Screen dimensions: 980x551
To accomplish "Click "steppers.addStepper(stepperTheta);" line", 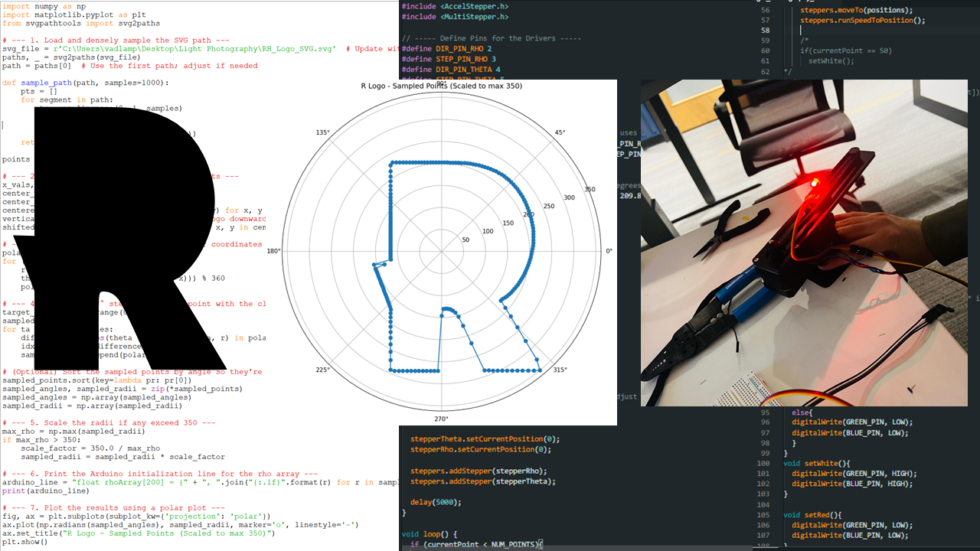I will point(482,481).
